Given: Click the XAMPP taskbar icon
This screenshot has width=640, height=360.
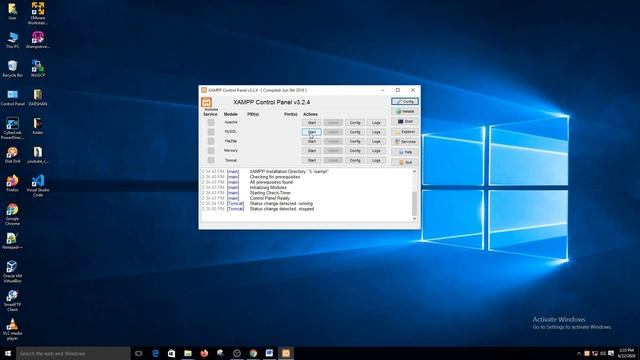Looking at the screenshot, I should [286, 353].
